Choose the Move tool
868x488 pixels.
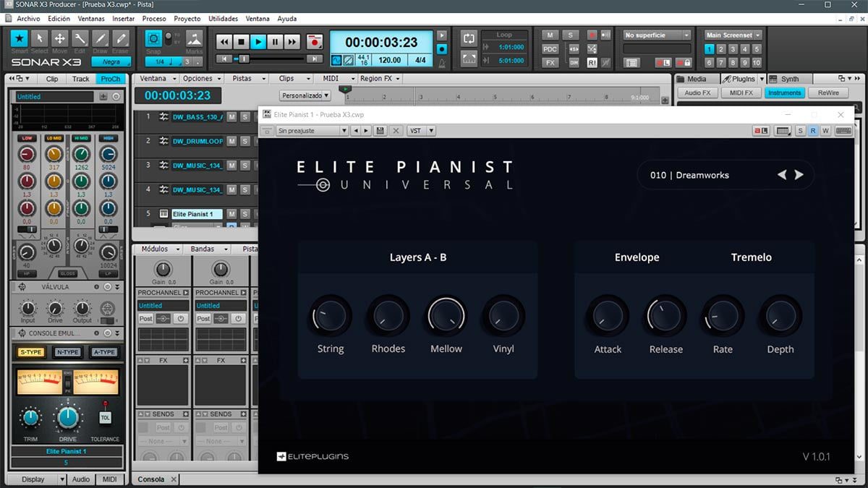tap(60, 38)
